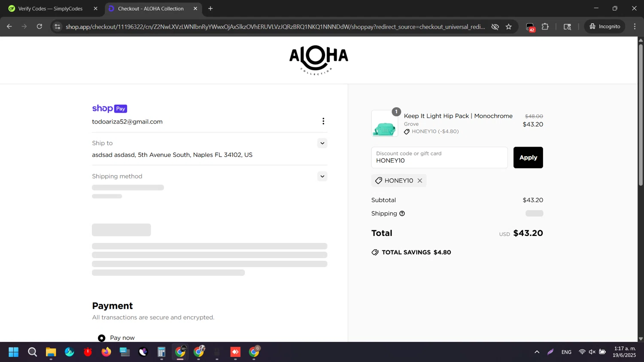Open the side panel search icon
Image resolution: width=644 pixels, height=362 pixels.
[x=567, y=27]
